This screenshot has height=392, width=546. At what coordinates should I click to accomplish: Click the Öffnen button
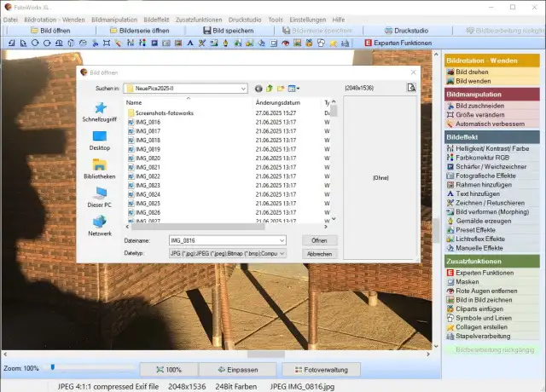[x=319, y=241]
